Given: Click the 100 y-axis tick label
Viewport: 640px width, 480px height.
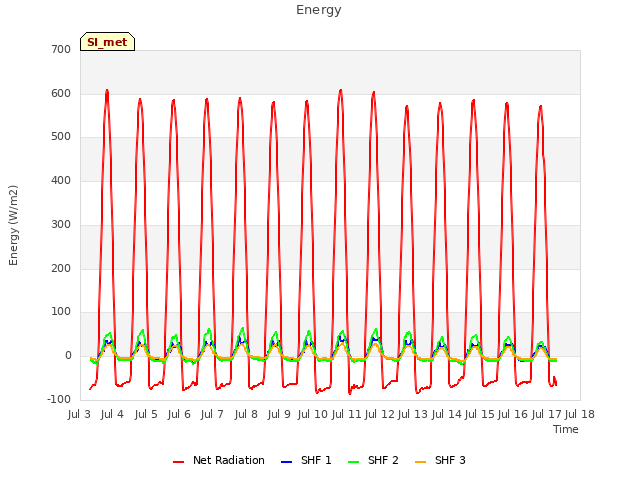Looking at the screenshot, I should (x=61, y=312).
